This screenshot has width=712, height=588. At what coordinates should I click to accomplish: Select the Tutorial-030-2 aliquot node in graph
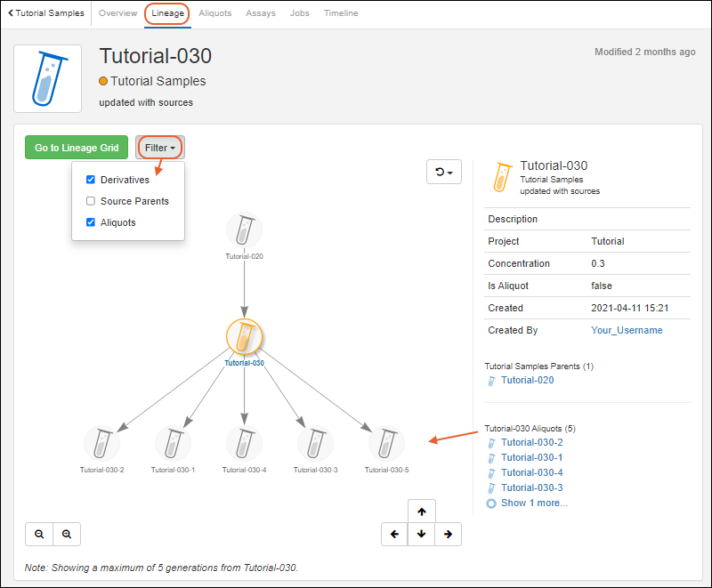101,443
